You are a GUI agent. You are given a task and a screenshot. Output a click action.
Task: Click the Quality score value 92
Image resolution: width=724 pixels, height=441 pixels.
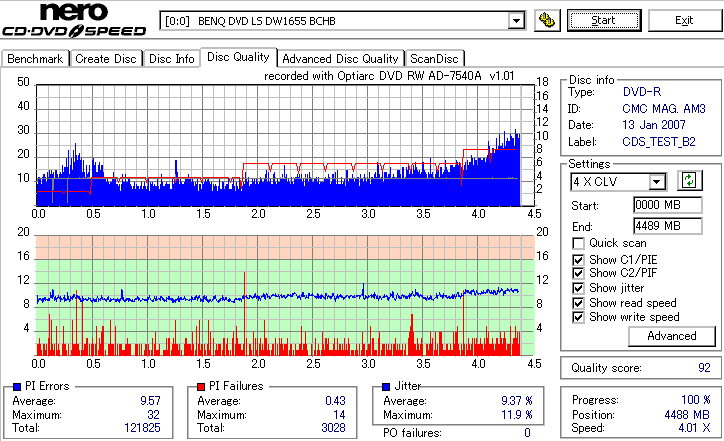[x=704, y=368]
